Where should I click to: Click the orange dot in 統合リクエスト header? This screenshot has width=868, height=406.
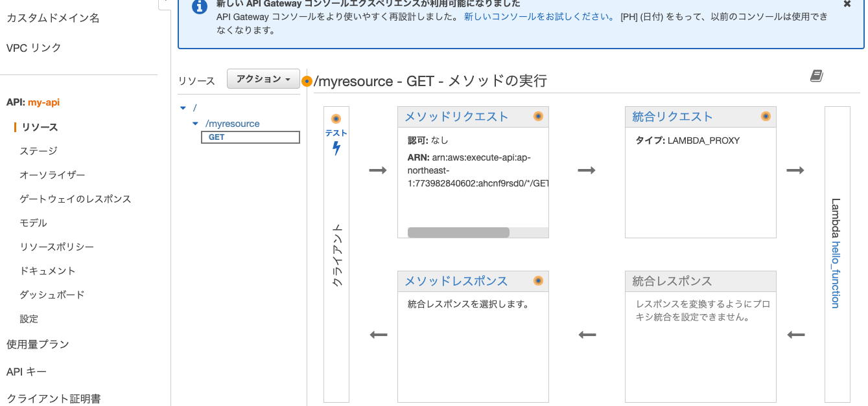(766, 117)
